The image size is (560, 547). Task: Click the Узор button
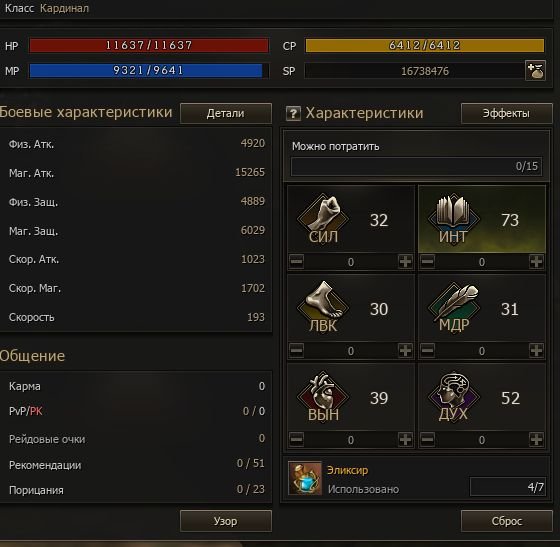[226, 521]
